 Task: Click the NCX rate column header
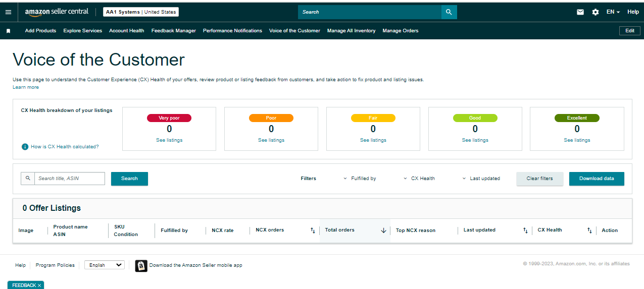tap(223, 230)
